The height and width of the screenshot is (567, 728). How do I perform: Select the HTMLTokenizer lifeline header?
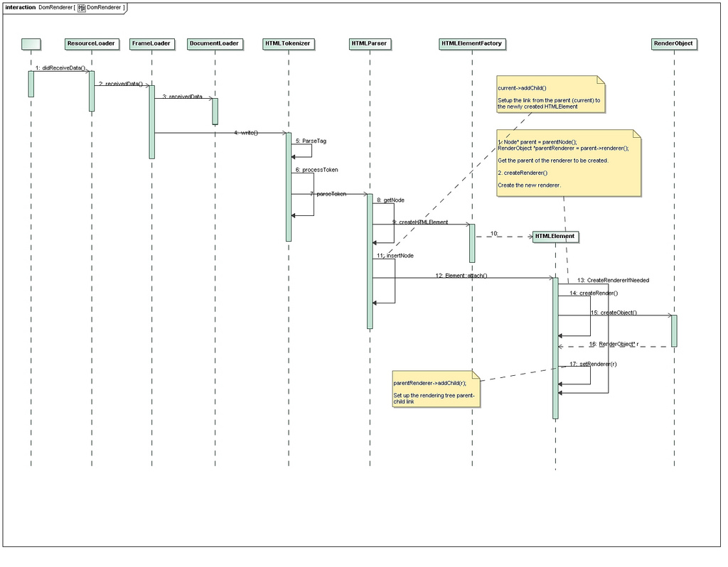[288, 43]
